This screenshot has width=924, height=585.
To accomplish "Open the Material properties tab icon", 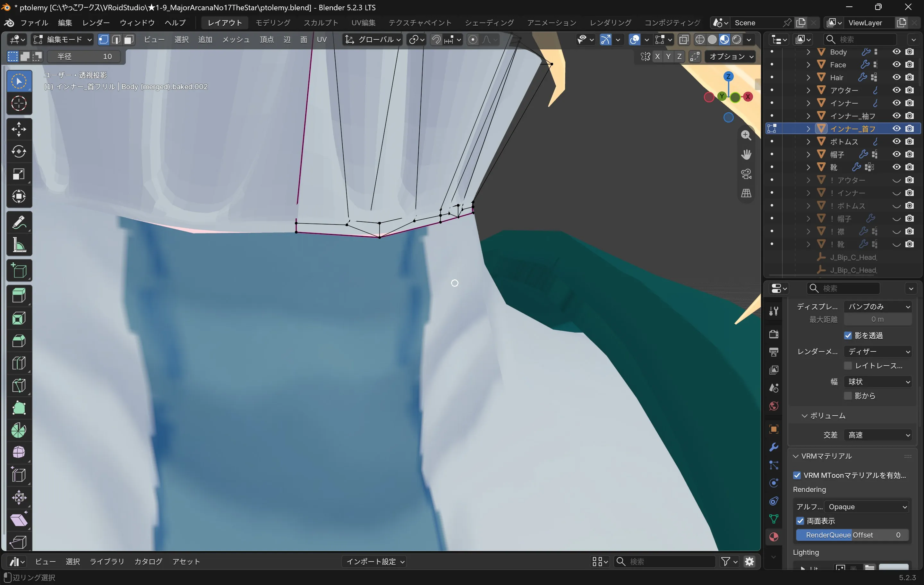I will [774, 537].
